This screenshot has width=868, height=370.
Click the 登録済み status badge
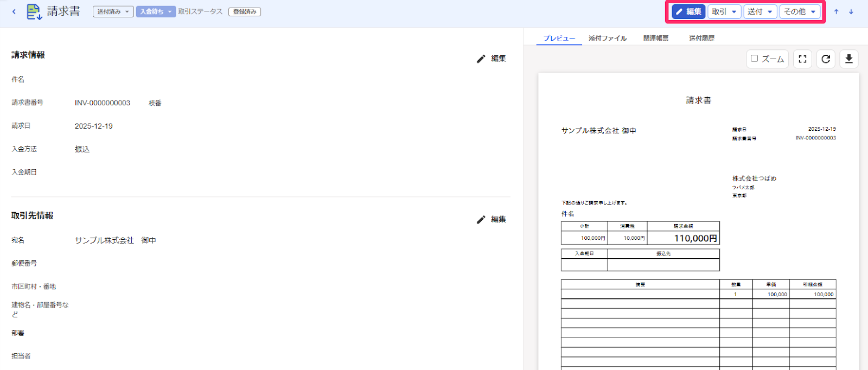coord(245,11)
